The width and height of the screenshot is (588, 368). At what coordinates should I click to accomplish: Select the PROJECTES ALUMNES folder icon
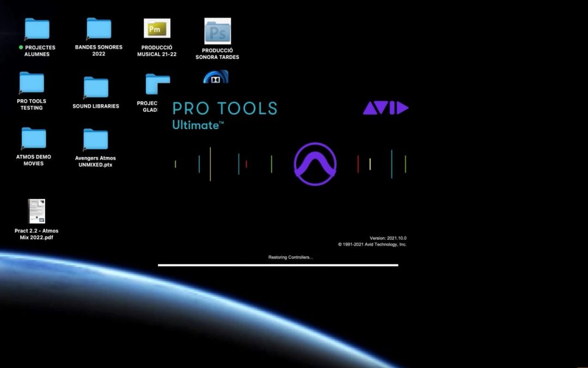pos(37,29)
